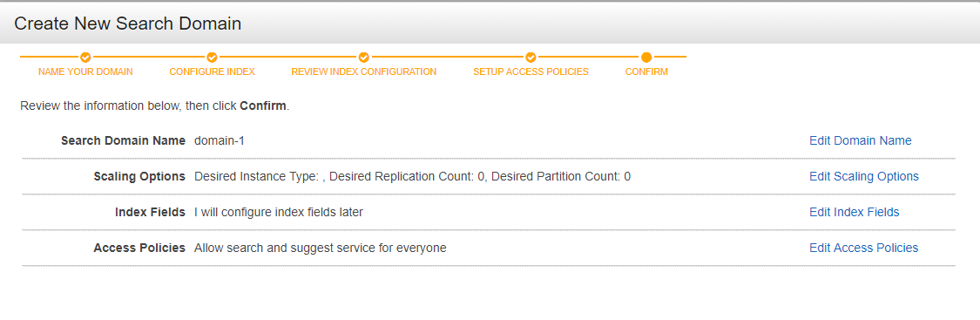Click the orange circle above the Confirm step
The width and height of the screenshot is (980, 320).
pyautogui.click(x=646, y=57)
